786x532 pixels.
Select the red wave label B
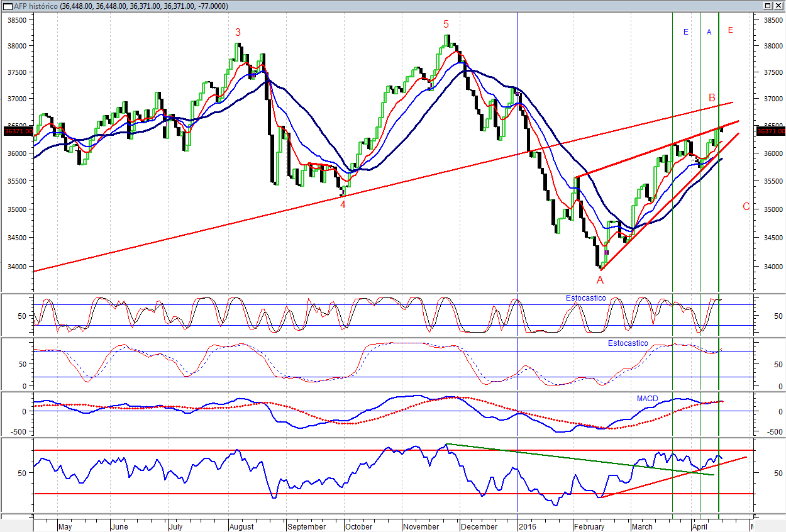coord(712,97)
